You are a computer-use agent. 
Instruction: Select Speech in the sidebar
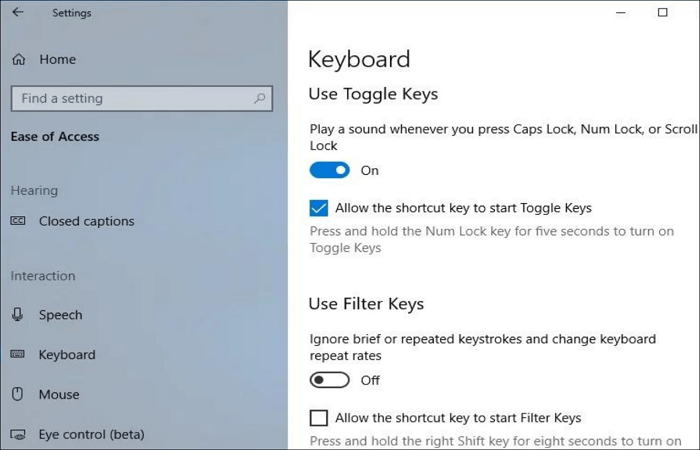60,315
